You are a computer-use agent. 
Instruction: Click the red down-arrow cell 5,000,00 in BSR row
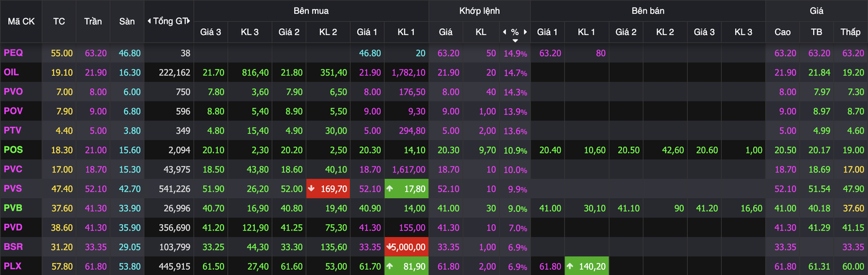406,247
